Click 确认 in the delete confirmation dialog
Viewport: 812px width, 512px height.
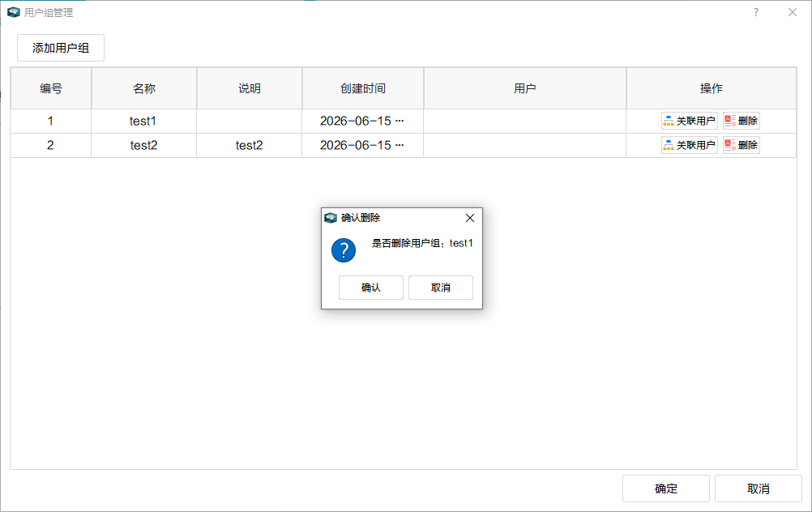(371, 288)
